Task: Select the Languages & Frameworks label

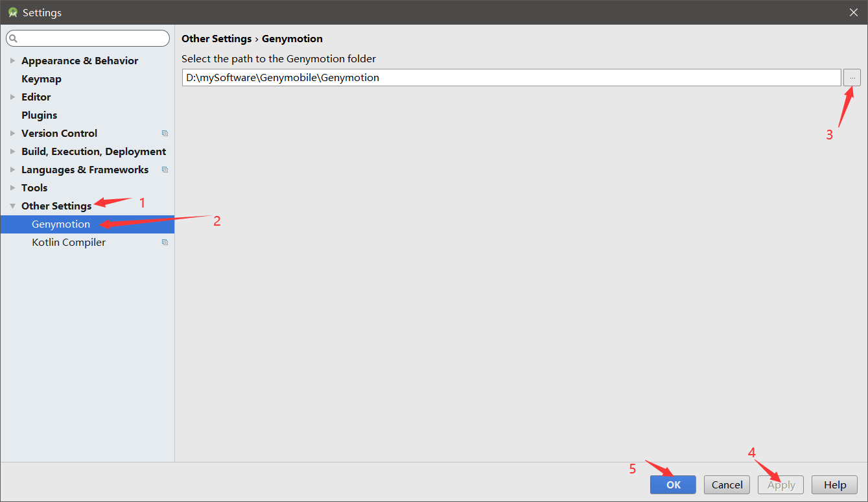Action: (x=85, y=169)
